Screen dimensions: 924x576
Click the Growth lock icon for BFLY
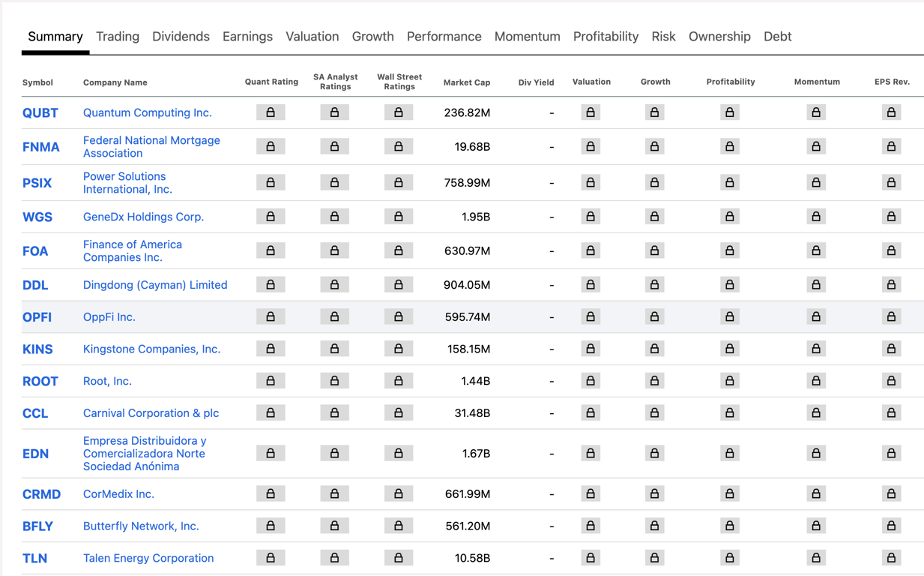[x=654, y=526]
